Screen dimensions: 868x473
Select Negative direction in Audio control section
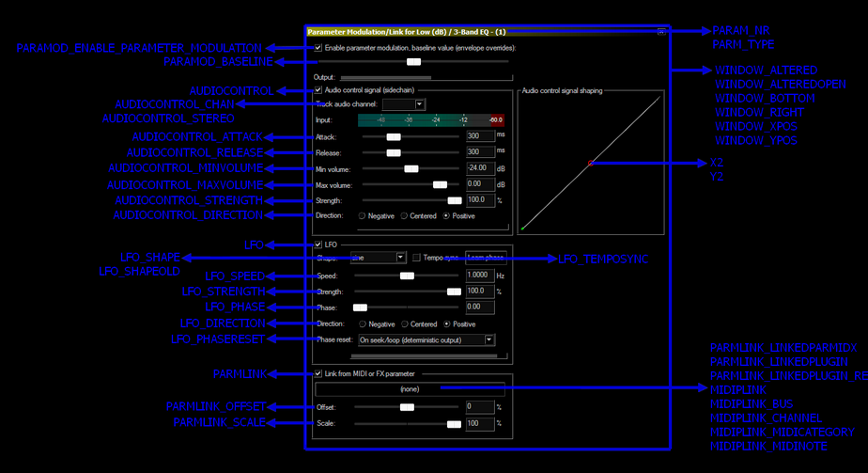pyautogui.click(x=362, y=216)
